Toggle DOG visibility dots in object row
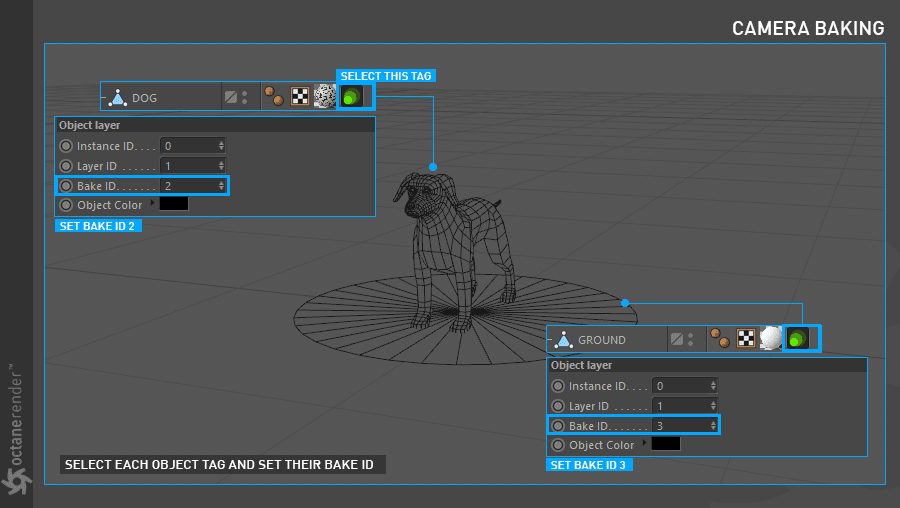This screenshot has width=900, height=508. click(x=245, y=97)
